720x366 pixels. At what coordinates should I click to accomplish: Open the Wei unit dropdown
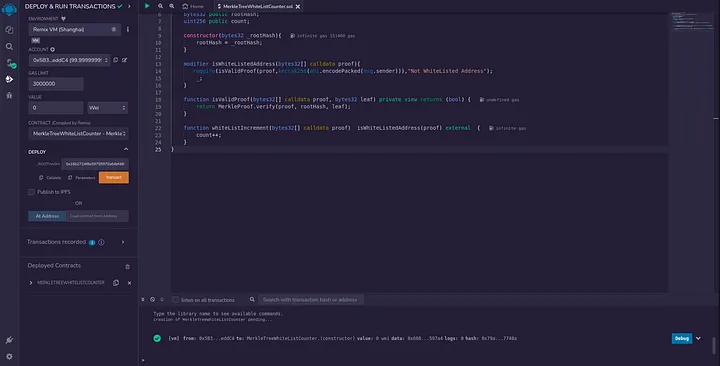(x=107, y=107)
